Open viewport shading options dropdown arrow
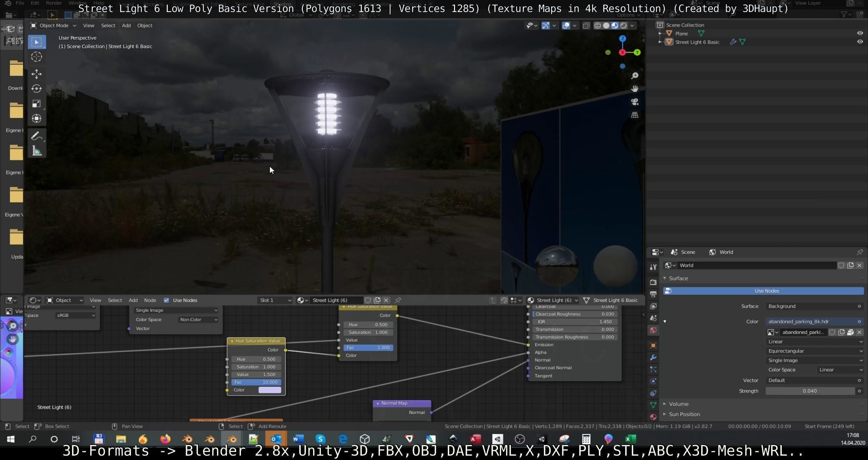This screenshot has width=868, height=460. pyautogui.click(x=632, y=25)
